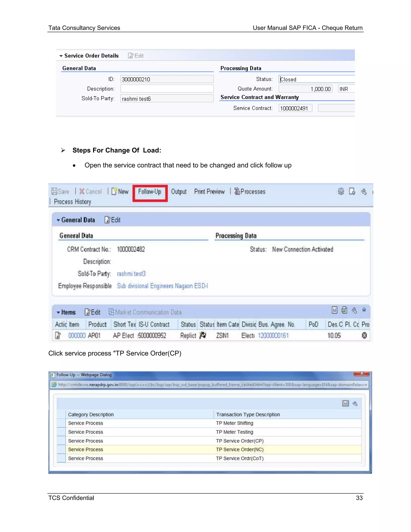Screen dimensions: 411x532
Task: Click the ID field 3000000210
Action: click(x=167, y=79)
